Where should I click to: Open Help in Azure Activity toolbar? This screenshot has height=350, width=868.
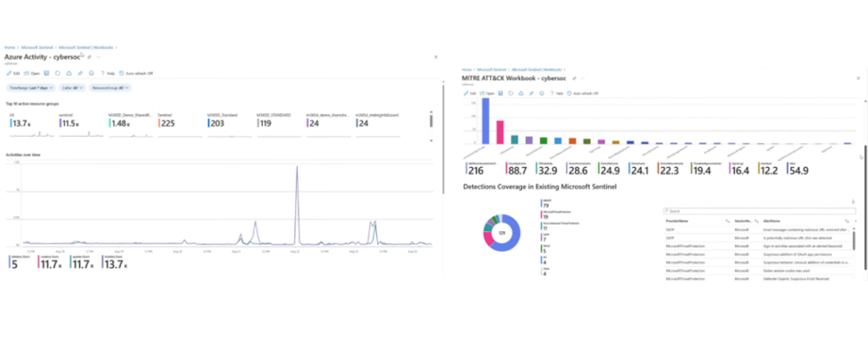(107, 73)
